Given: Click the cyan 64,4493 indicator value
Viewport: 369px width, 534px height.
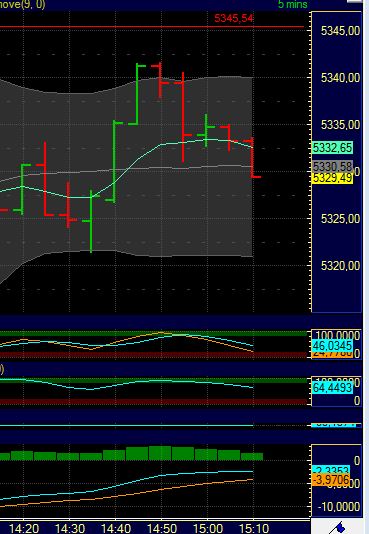Looking at the screenshot, I should click(x=333, y=388).
